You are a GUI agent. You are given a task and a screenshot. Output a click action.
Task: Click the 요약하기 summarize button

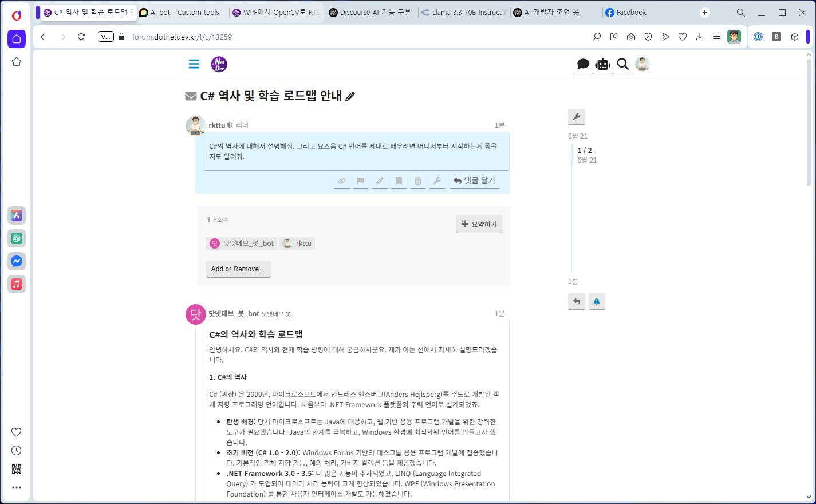(x=479, y=224)
